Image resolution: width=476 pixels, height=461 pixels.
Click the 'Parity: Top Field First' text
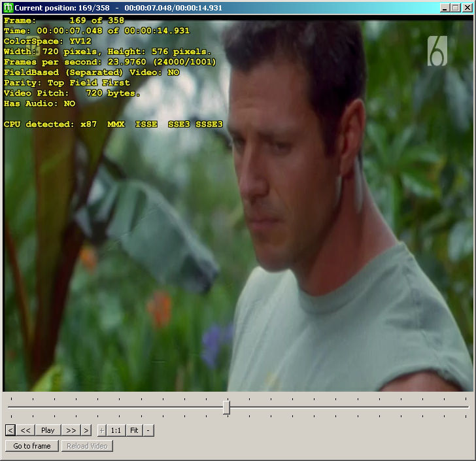(67, 82)
